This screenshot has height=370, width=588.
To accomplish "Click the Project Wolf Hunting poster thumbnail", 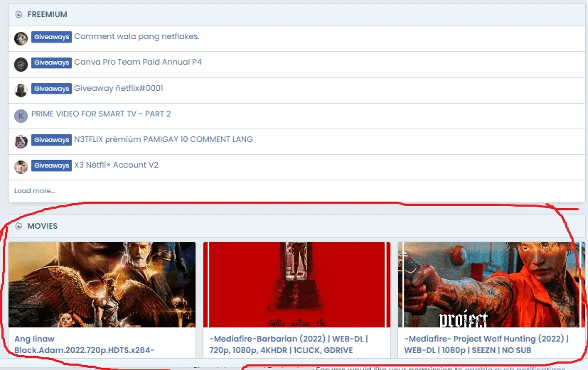I will [x=491, y=285].
